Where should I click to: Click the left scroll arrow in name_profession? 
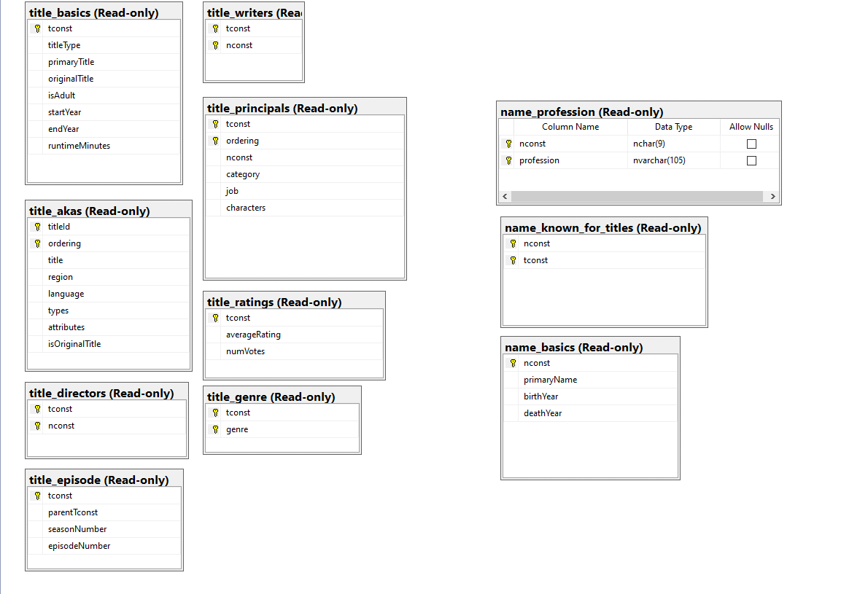505,196
